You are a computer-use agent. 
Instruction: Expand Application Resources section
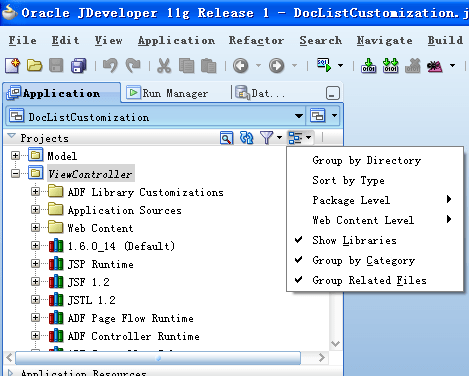tap(11, 373)
